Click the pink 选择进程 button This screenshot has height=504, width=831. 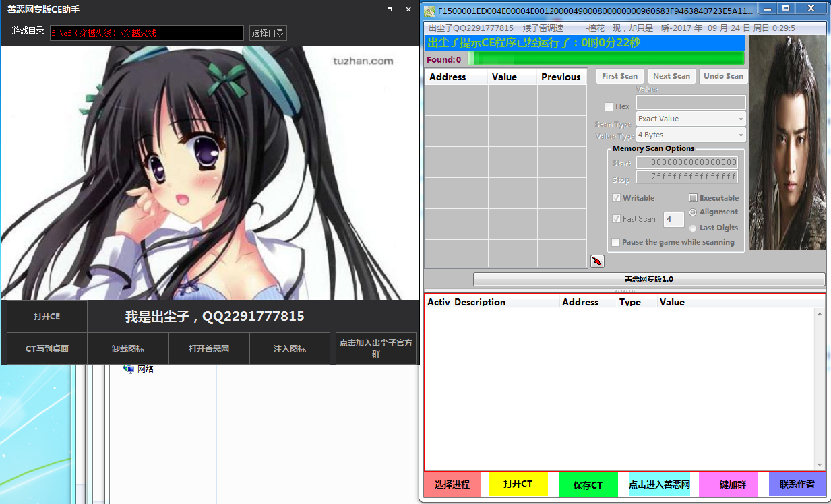452,484
